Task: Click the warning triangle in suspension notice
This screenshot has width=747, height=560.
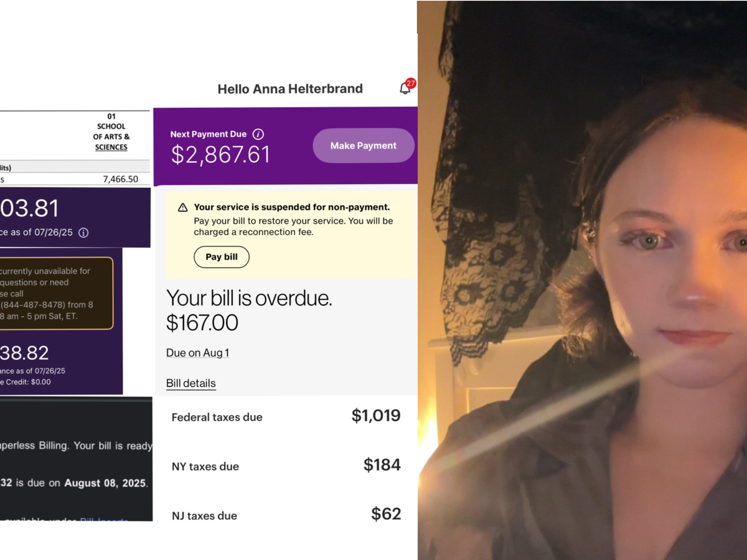Action: tap(183, 208)
